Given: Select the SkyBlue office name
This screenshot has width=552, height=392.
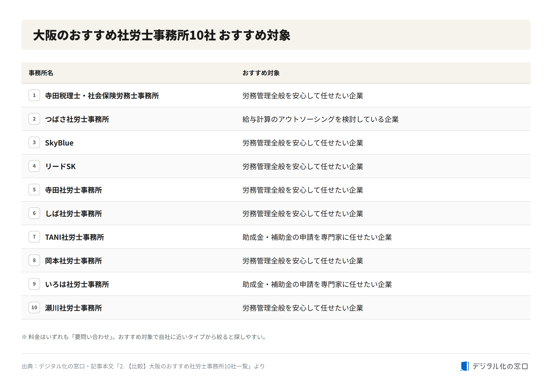Looking at the screenshot, I should (59, 143).
